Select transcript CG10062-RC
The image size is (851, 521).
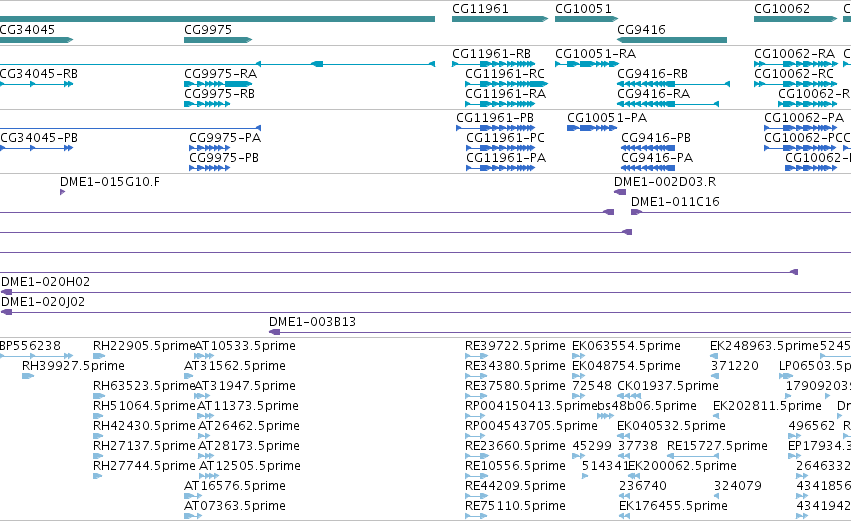coord(794,74)
